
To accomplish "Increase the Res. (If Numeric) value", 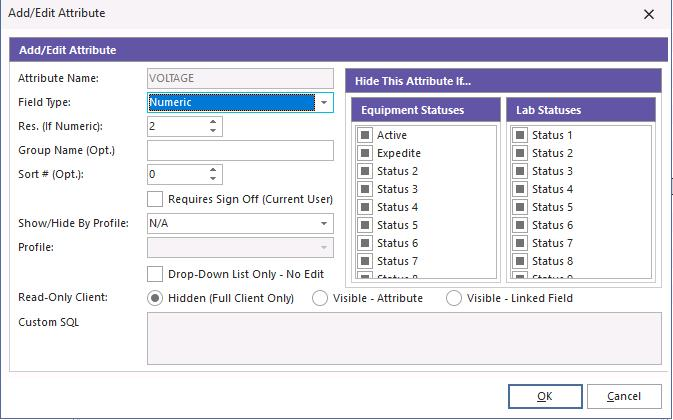I will (x=213, y=122).
